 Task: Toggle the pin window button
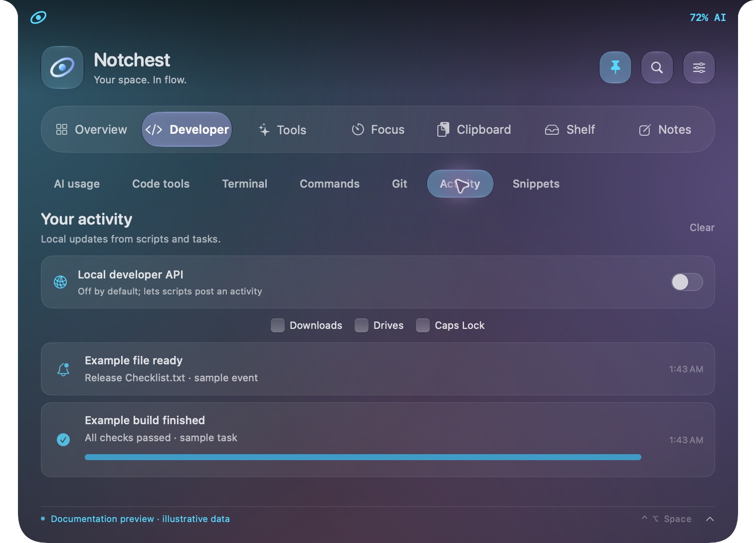[615, 67]
